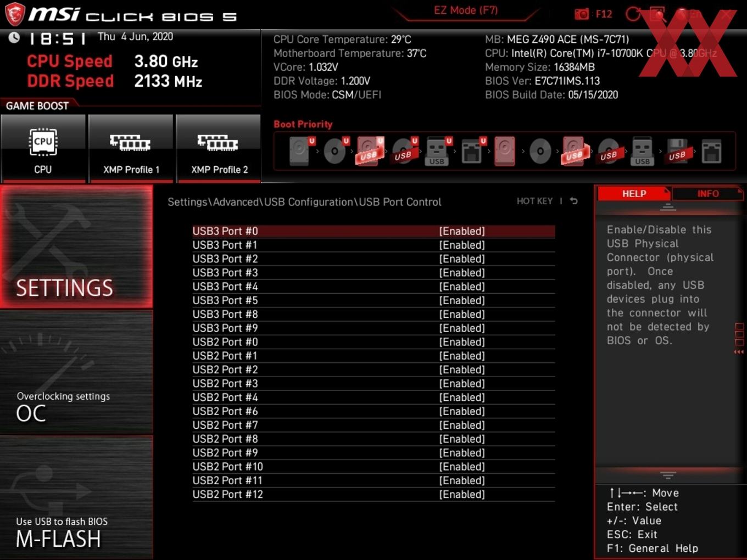Toggle USB3 Port #0 setting
747x560 pixels.
(x=374, y=231)
